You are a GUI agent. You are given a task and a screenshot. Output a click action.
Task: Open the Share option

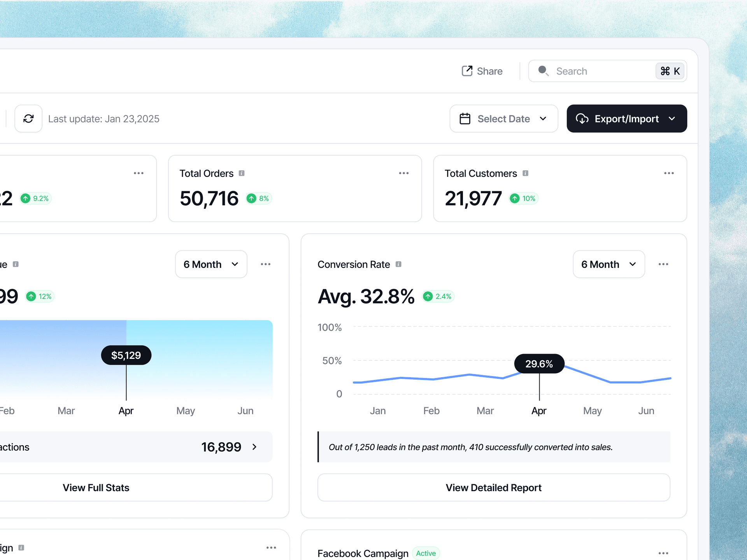click(x=482, y=71)
